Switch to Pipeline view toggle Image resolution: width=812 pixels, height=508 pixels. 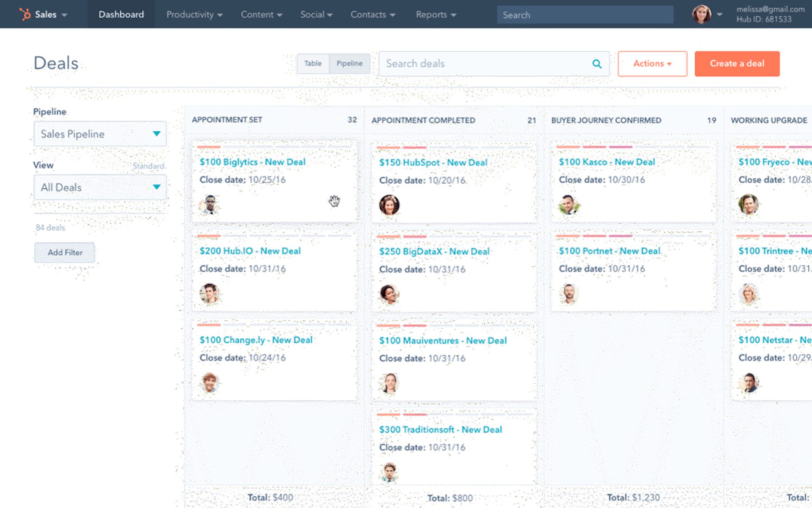point(349,63)
